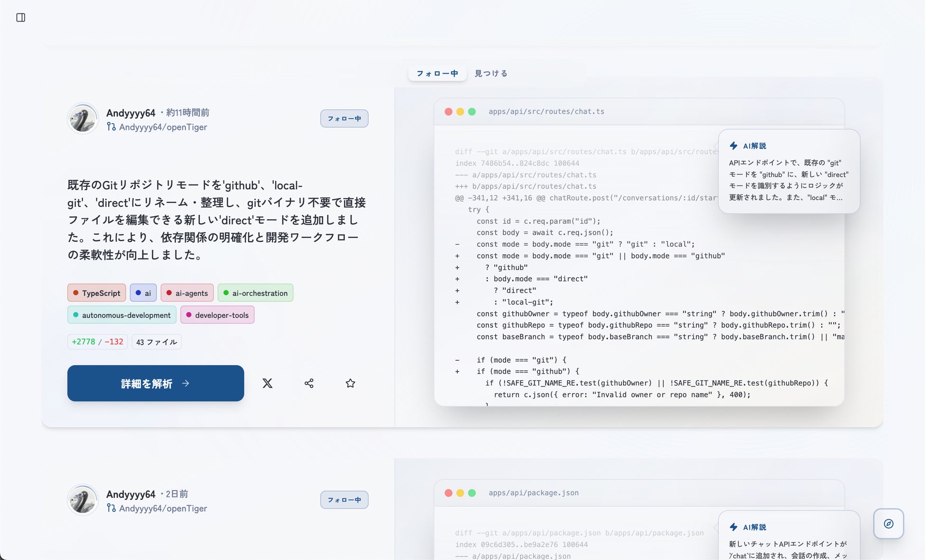Viewport: 925px width, 560px height.
Task: Switch to the 見つける tab
Action: coord(491,73)
